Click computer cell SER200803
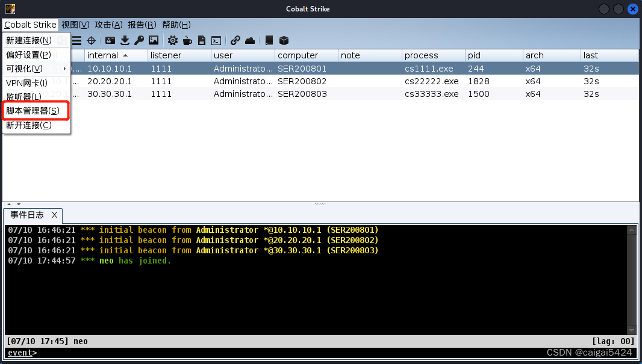The image size is (642, 364). pyautogui.click(x=307, y=94)
